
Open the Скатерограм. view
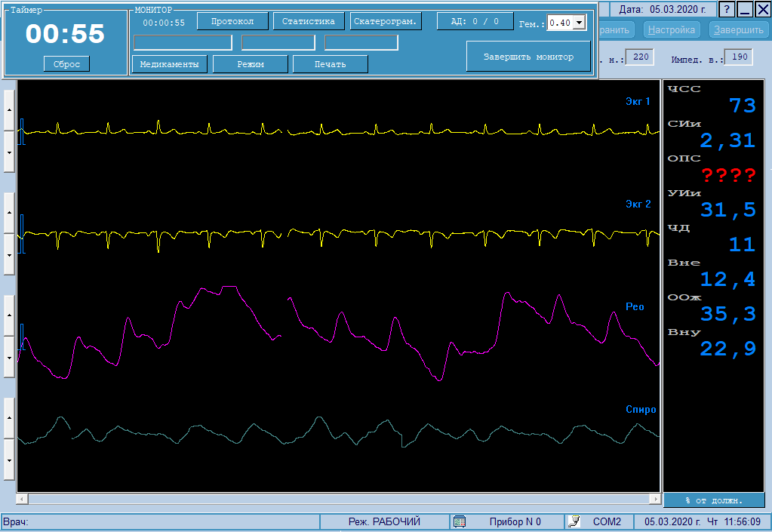[386, 21]
